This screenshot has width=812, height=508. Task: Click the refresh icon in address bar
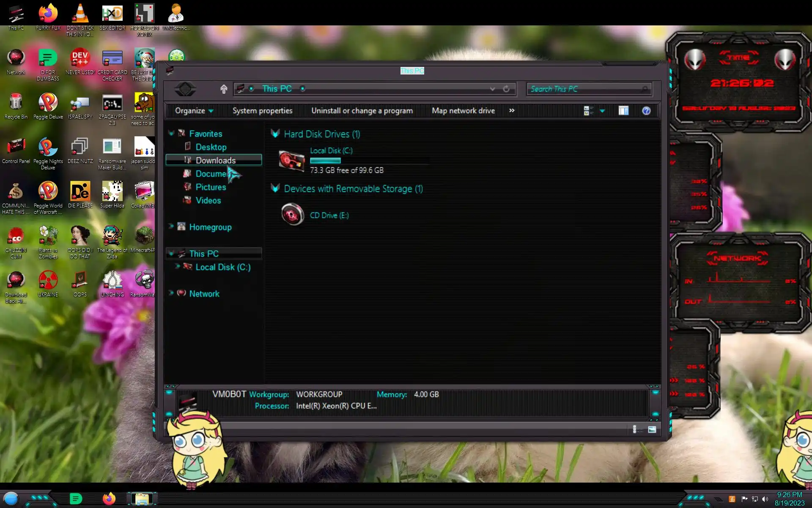point(506,89)
